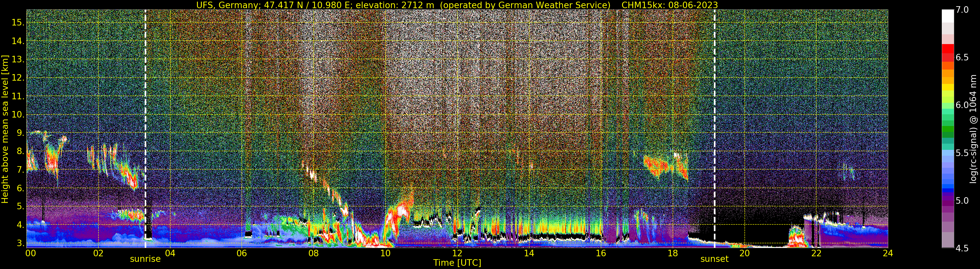Click the 12. height tick label
The height and width of the screenshot is (269, 980).
[x=18, y=78]
